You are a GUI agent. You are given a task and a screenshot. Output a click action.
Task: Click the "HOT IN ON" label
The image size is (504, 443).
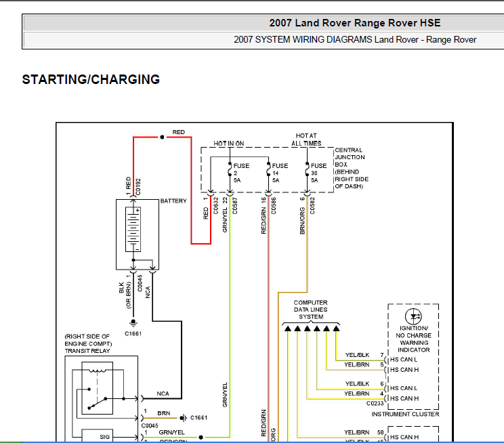click(228, 144)
